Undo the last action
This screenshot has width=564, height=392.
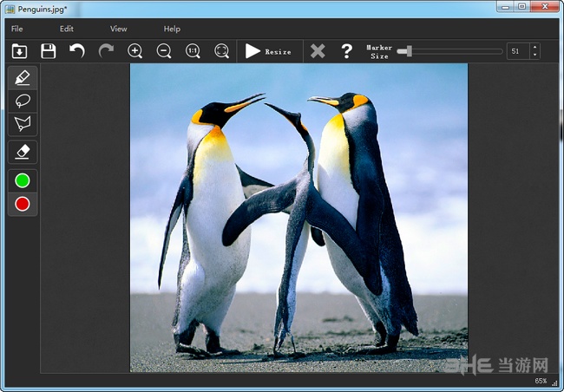pyautogui.click(x=77, y=51)
